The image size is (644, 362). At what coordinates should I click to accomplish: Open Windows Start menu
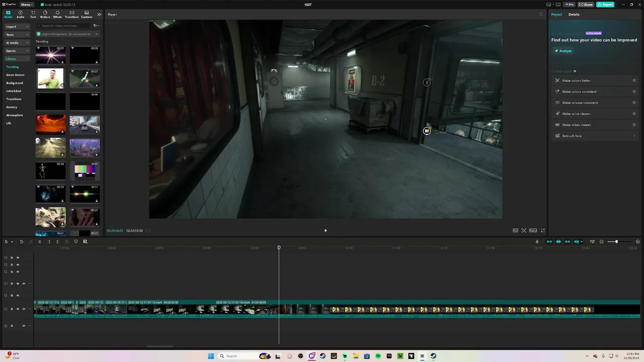[211, 356]
